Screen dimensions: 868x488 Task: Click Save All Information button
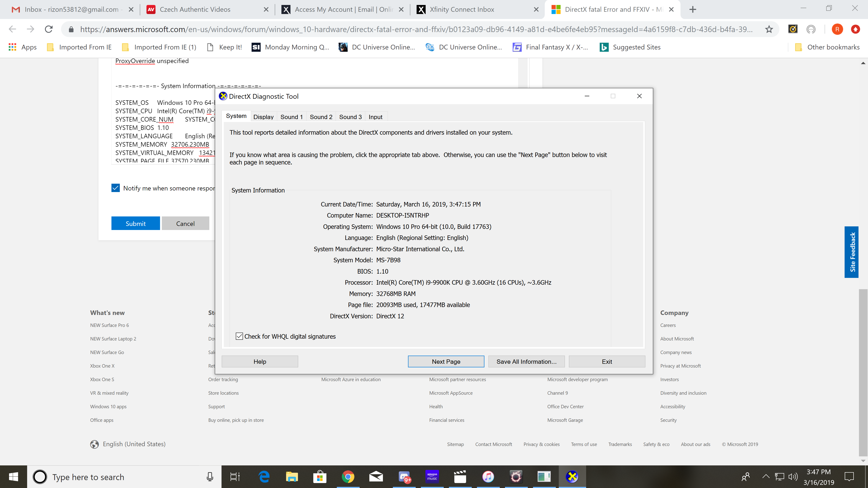tap(526, 361)
